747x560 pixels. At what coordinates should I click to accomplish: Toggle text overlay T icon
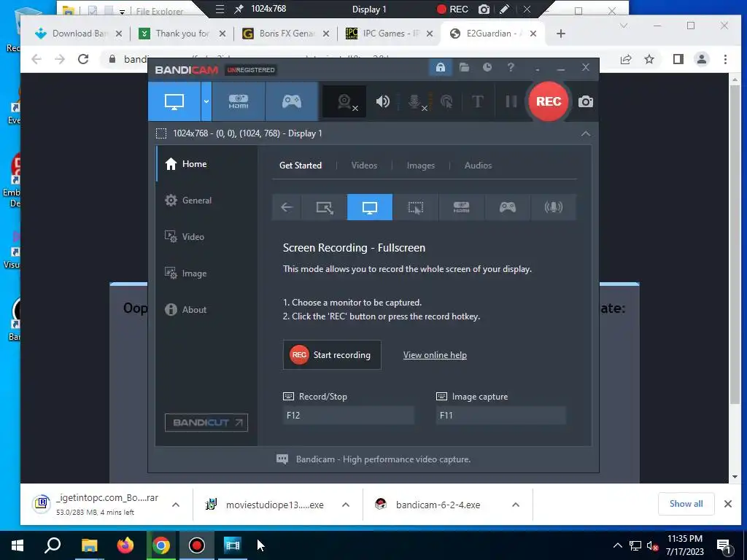tap(477, 101)
